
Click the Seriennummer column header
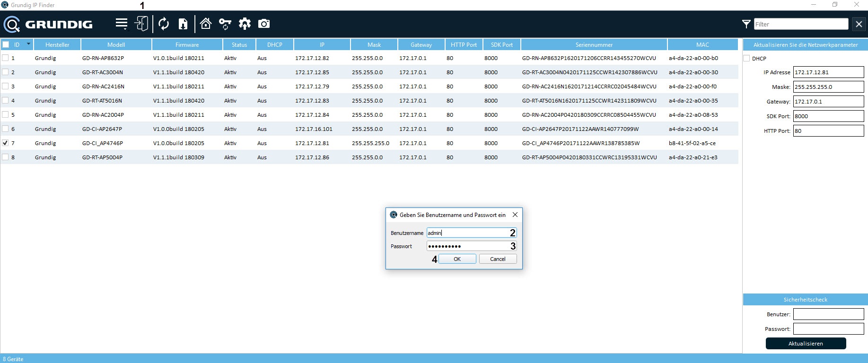(594, 45)
